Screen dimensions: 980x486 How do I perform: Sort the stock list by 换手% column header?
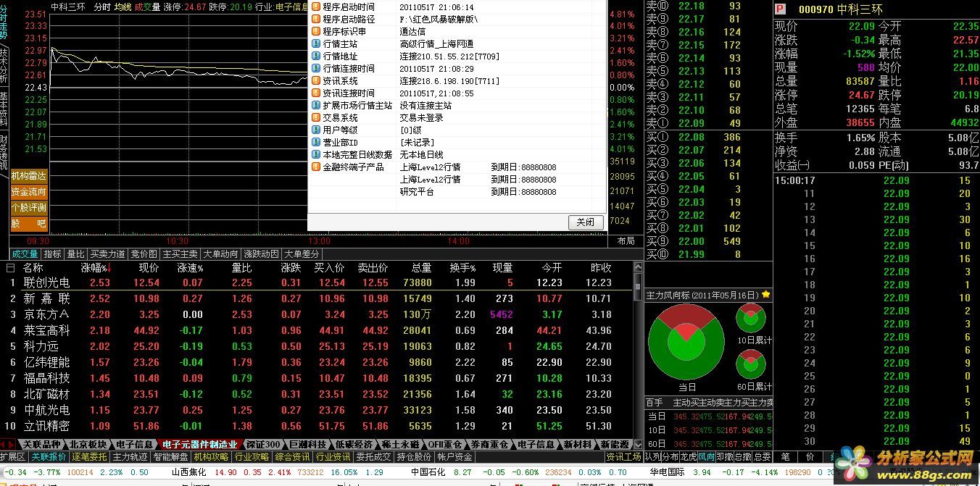[462, 267]
